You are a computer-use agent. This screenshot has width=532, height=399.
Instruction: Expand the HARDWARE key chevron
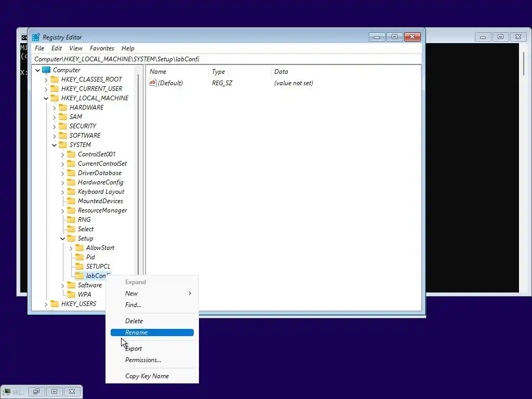pyautogui.click(x=54, y=108)
